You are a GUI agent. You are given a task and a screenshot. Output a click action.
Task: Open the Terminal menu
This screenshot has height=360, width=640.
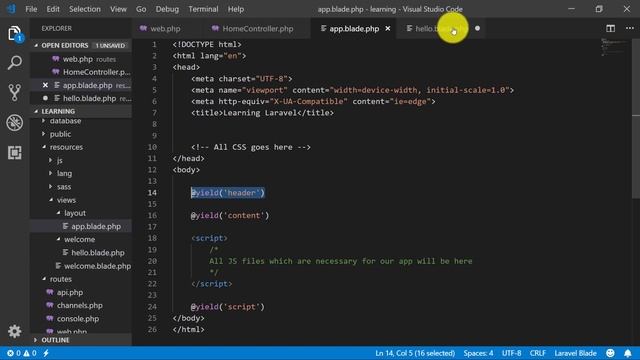[203, 9]
